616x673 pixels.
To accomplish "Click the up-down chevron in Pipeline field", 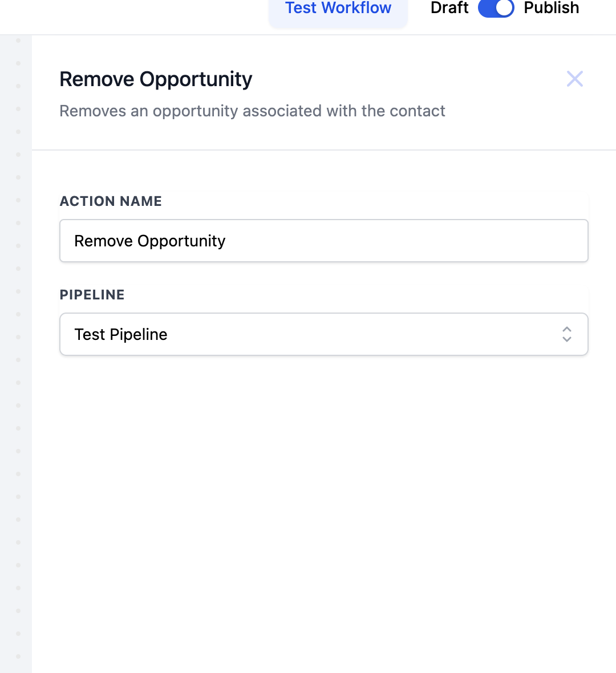I will click(x=566, y=334).
